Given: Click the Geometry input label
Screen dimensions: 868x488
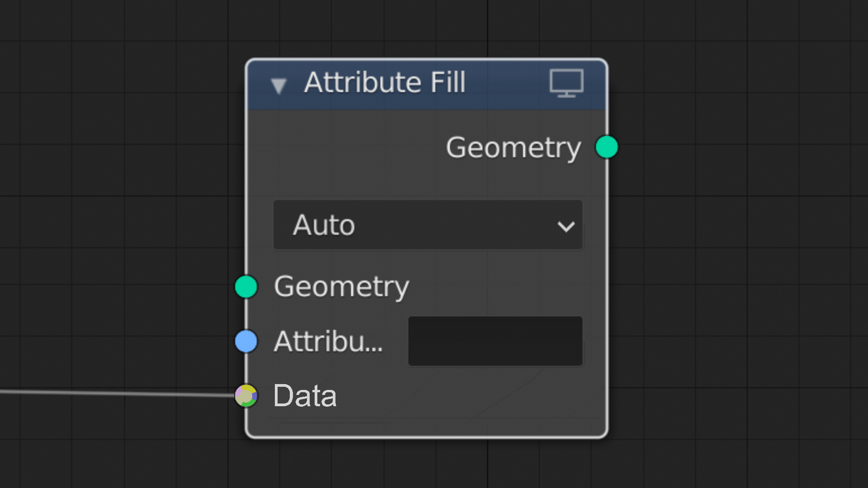Looking at the screenshot, I should coord(341,287).
